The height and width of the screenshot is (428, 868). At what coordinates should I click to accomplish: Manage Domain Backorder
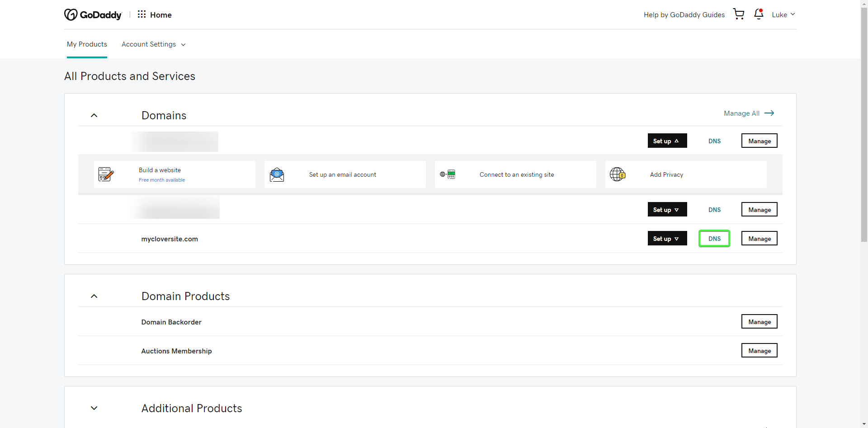759,321
